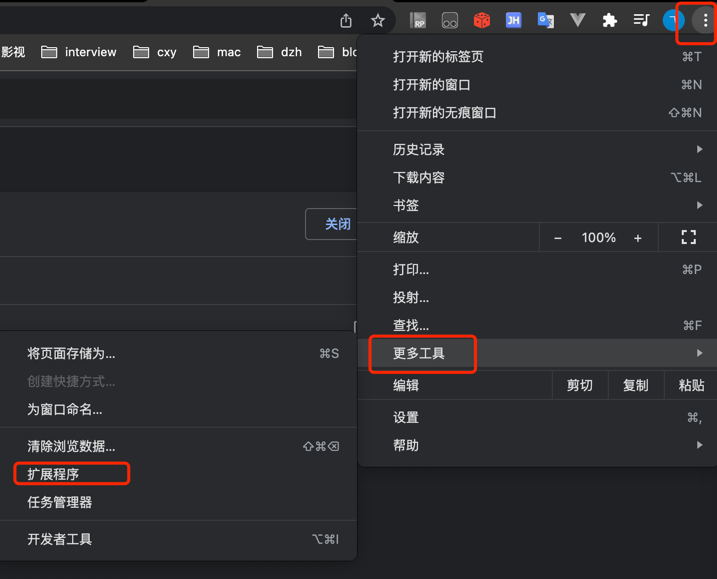The width and height of the screenshot is (717, 579).
Task: Click 复制 in the edit row
Action: (x=636, y=386)
